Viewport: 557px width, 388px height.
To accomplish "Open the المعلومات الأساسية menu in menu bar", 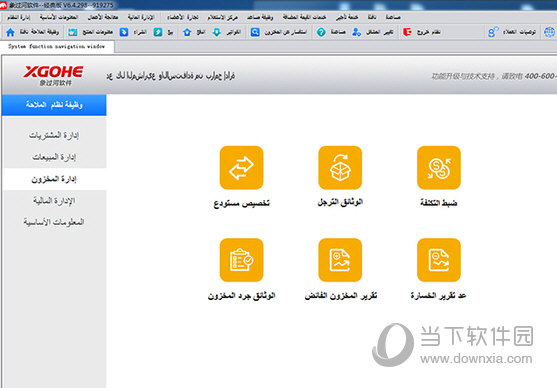I will (x=59, y=17).
